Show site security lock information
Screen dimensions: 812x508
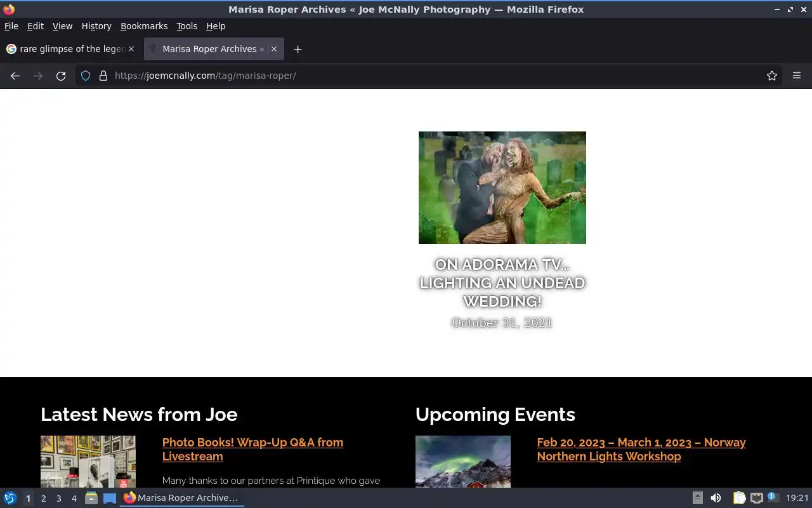coord(103,76)
